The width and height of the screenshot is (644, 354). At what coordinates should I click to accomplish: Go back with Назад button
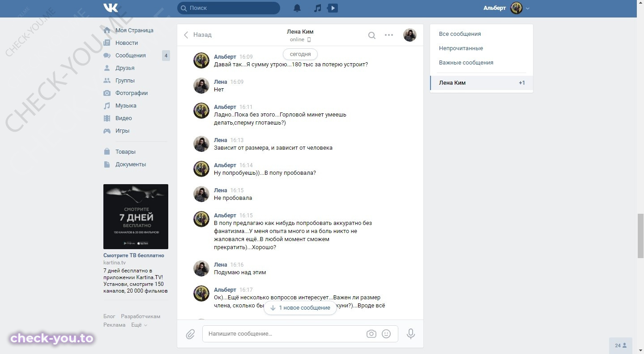click(x=197, y=35)
